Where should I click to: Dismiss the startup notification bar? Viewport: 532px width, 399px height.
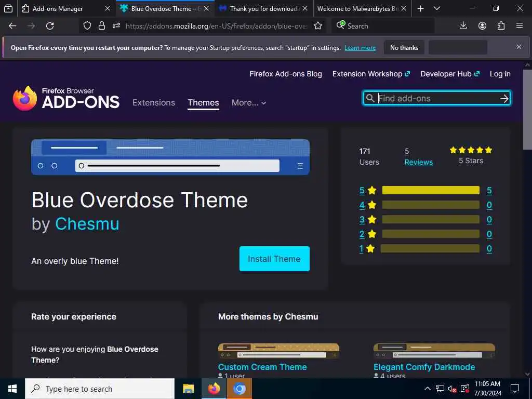(519, 47)
